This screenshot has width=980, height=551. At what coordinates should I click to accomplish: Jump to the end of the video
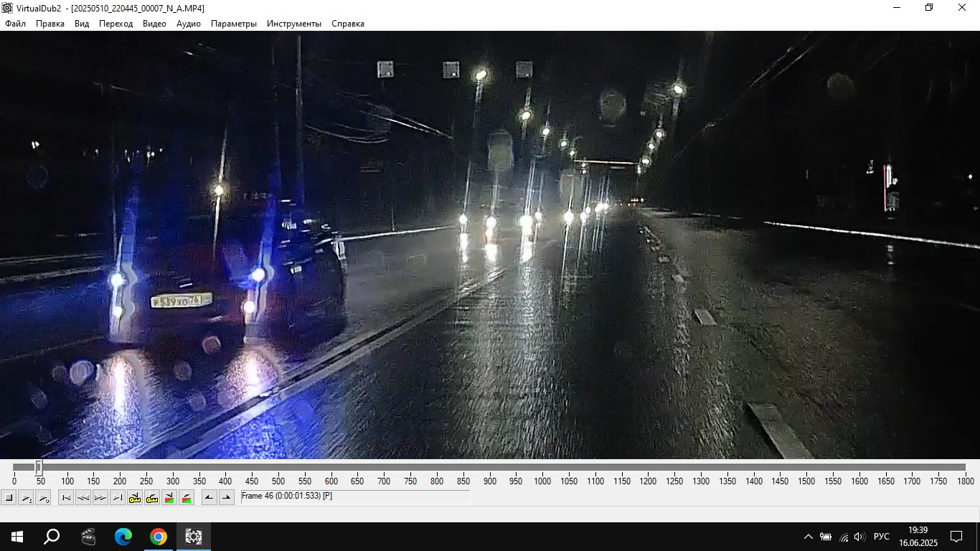tap(118, 497)
